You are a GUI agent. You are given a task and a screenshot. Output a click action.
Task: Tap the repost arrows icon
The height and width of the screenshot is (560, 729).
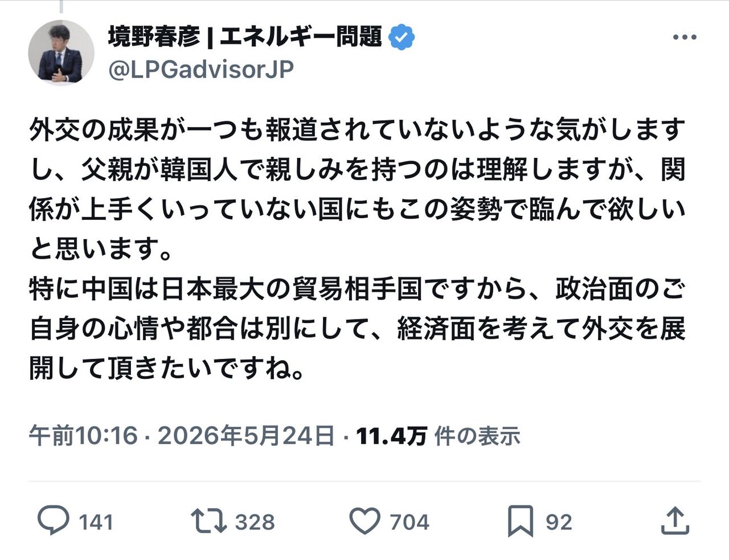click(x=208, y=521)
